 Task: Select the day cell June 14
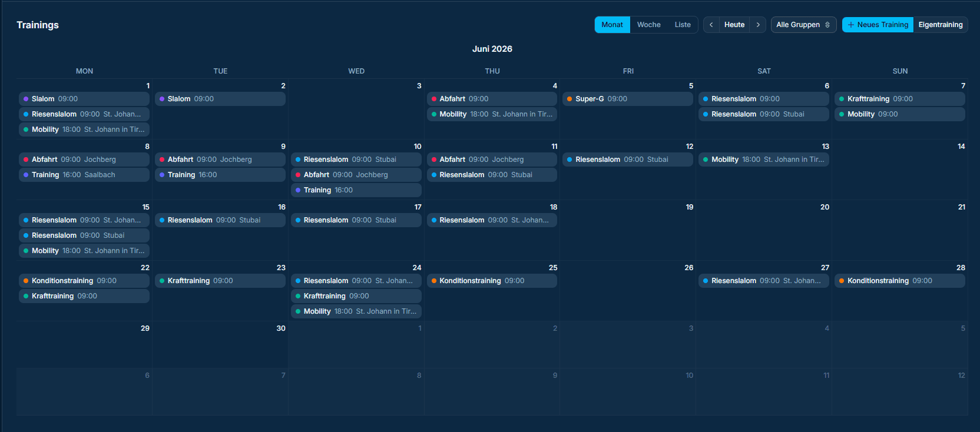[900, 170]
